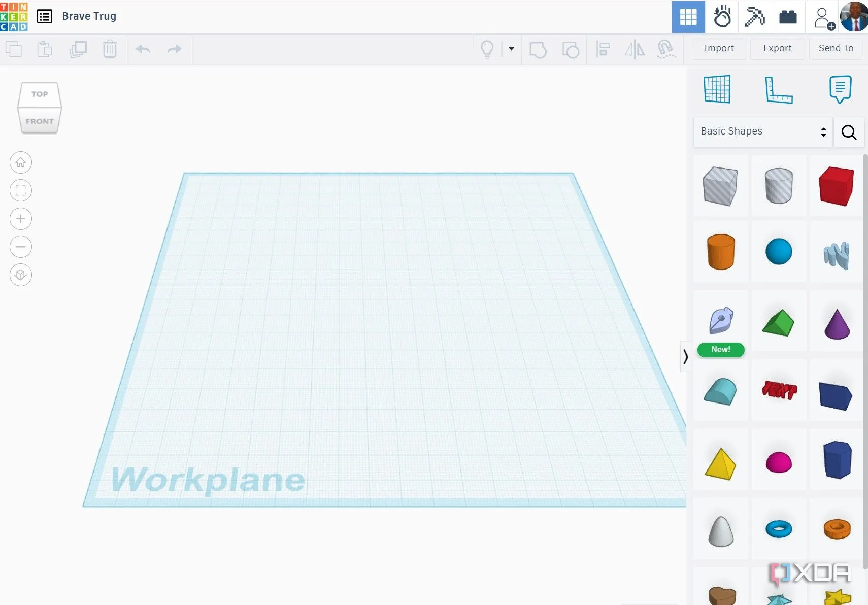This screenshot has height=605, width=868.
Task: Open the visibility dropdown arrow
Action: point(511,49)
